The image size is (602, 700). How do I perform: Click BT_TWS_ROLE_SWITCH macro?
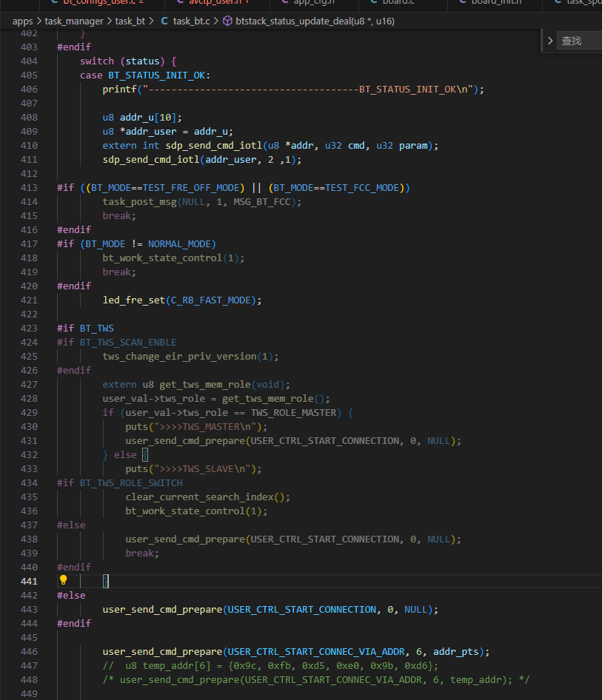click(x=131, y=483)
